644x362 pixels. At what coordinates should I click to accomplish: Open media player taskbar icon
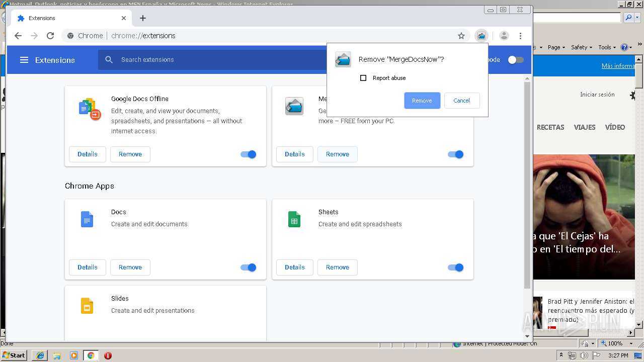[x=74, y=355]
